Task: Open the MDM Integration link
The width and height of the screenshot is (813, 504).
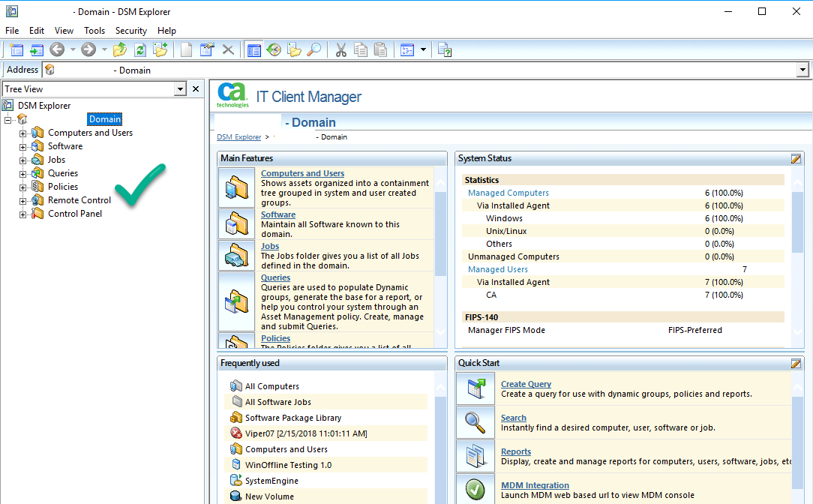Action: pos(535,485)
